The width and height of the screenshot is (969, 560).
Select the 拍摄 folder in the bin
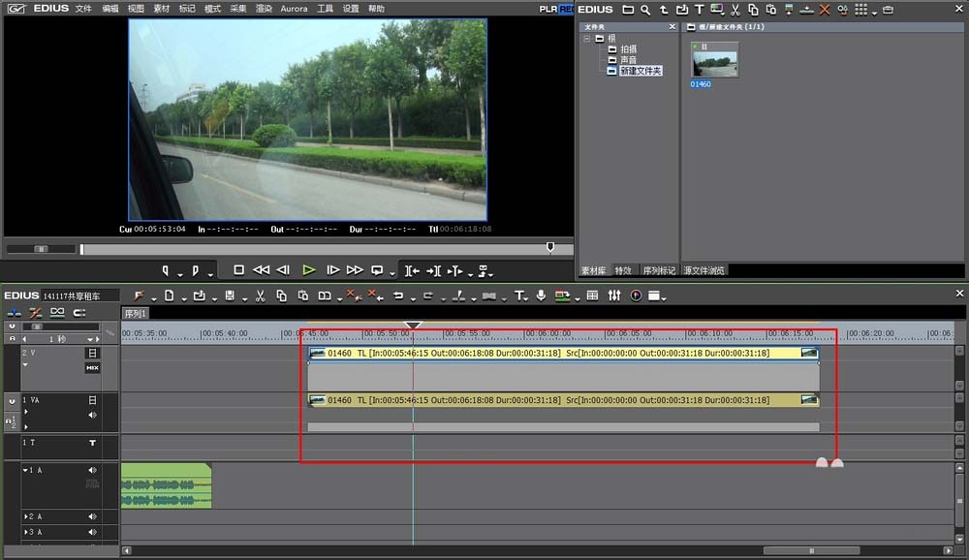[629, 49]
